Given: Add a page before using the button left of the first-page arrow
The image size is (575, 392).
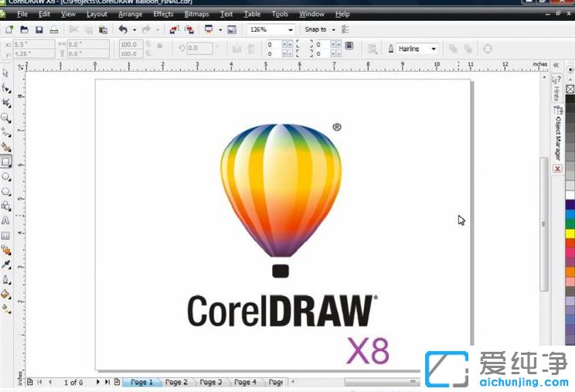Looking at the screenshot, I should coord(30,382).
